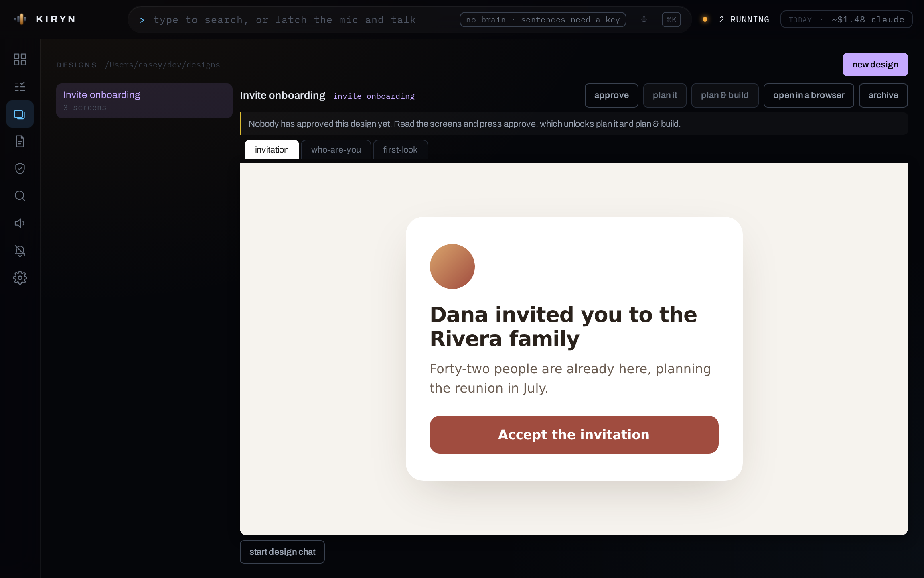The image size is (924, 578).
Task: Switch to the who-are-you screen tab
Action: pyautogui.click(x=336, y=150)
